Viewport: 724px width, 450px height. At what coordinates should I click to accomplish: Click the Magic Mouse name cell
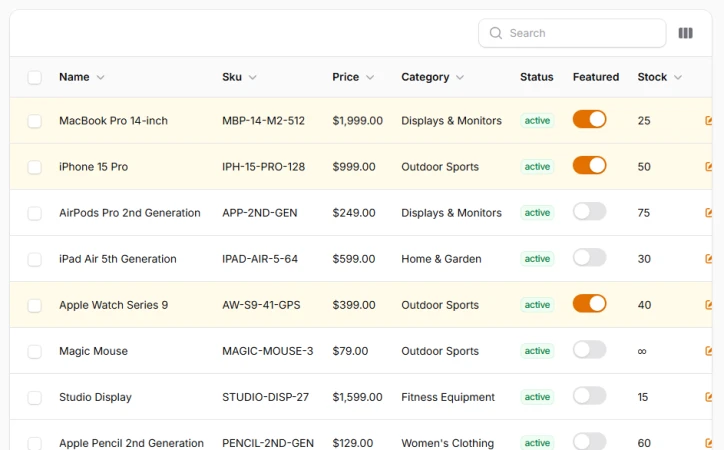tap(93, 351)
